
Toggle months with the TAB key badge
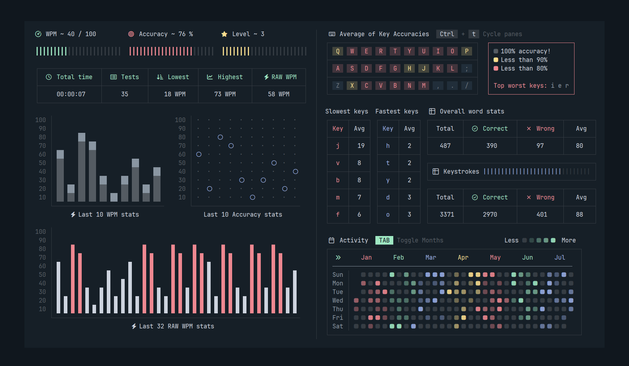coord(384,240)
